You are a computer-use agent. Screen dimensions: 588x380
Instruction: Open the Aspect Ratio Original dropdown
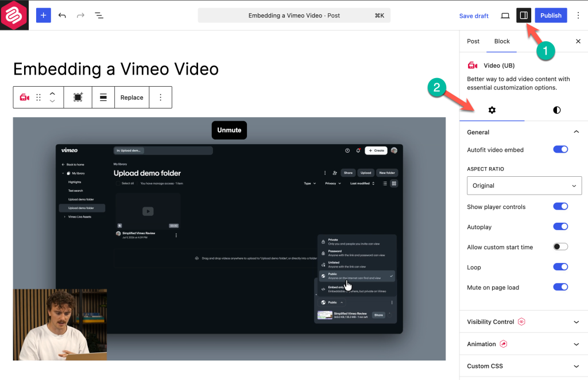tap(524, 185)
